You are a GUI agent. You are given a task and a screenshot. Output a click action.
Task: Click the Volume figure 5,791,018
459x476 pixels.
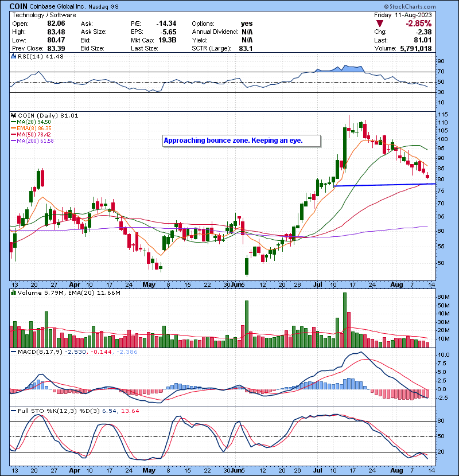tap(416, 48)
